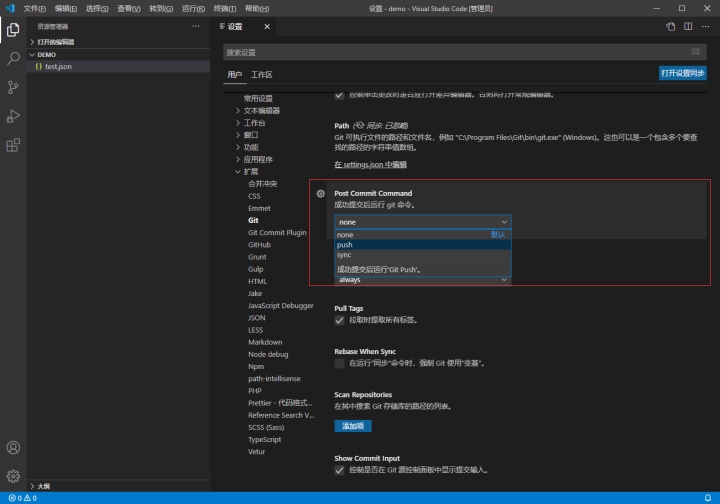This screenshot has height=504, width=720.
Task: Open the 文件 menu
Action: pyautogui.click(x=34, y=8)
